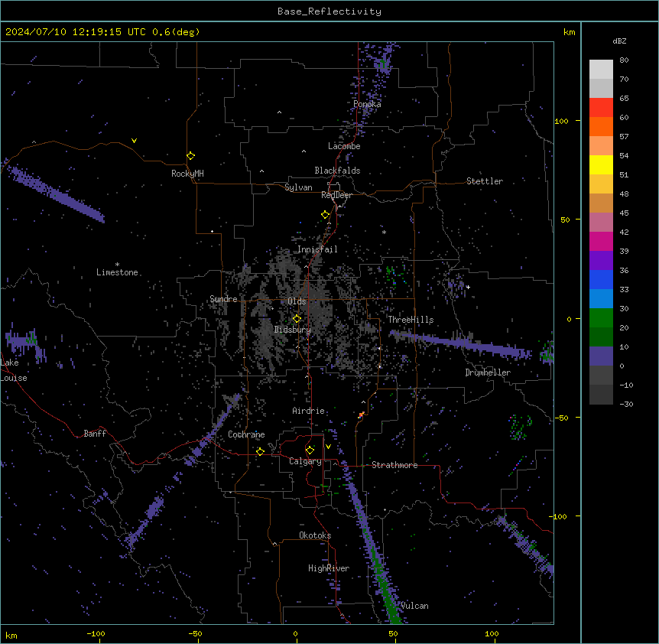
Task: Click the yellow marker above RockyMH
Action: [191, 156]
